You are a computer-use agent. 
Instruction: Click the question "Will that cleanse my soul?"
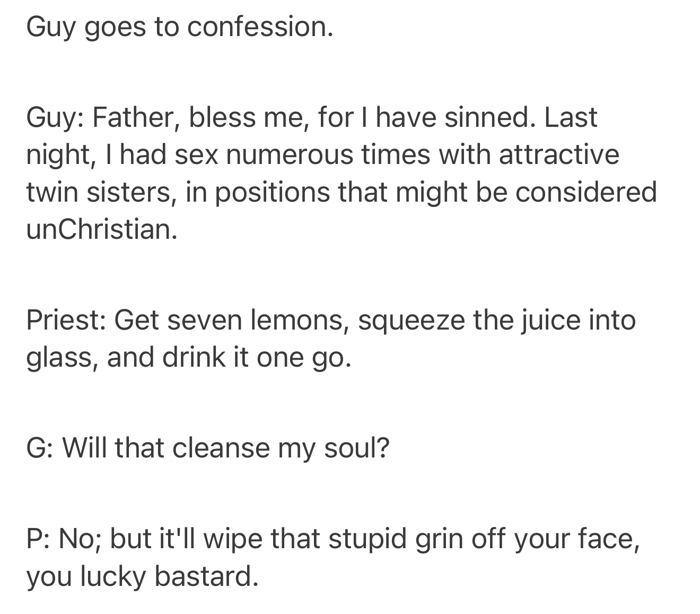click(x=226, y=448)
